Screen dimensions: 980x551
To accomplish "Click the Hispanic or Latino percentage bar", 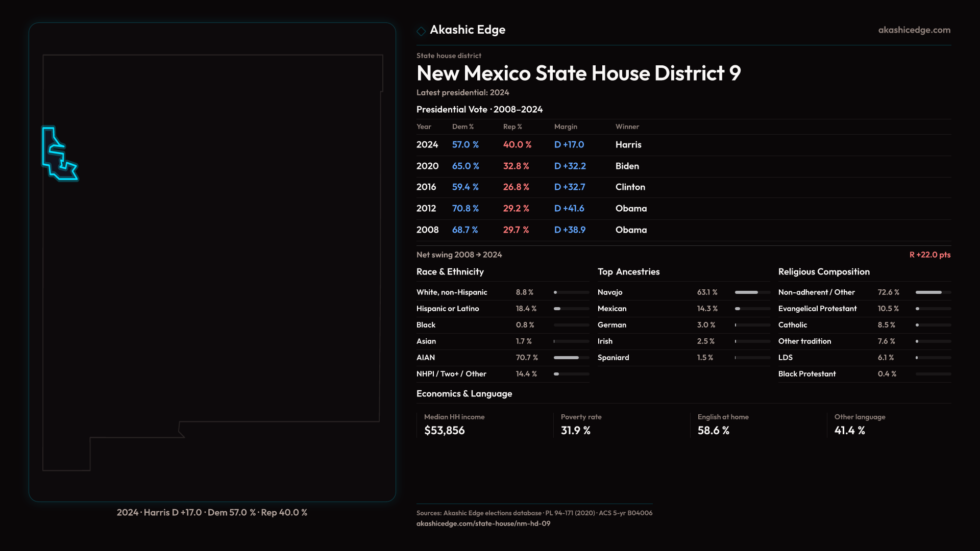I will (571, 309).
